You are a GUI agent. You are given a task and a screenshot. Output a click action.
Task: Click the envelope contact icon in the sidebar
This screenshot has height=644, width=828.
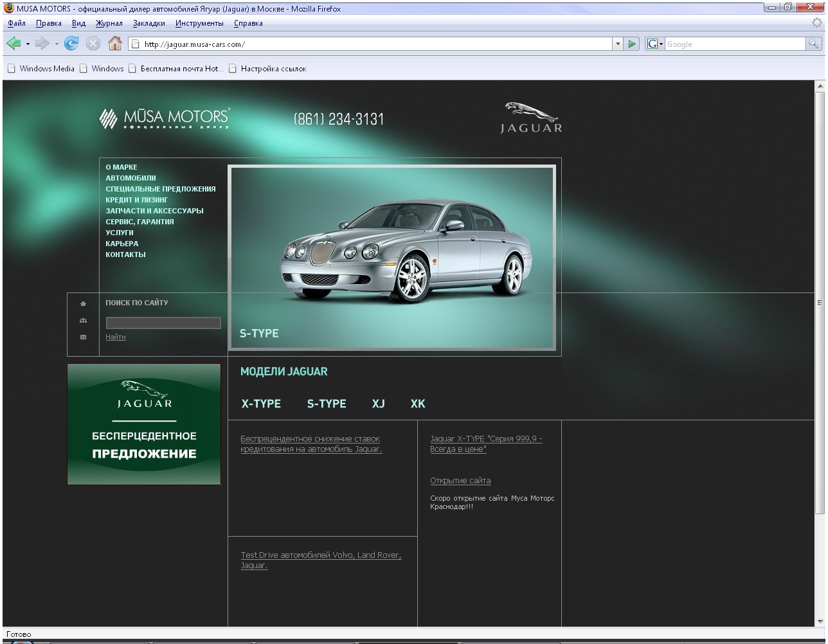[83, 336]
